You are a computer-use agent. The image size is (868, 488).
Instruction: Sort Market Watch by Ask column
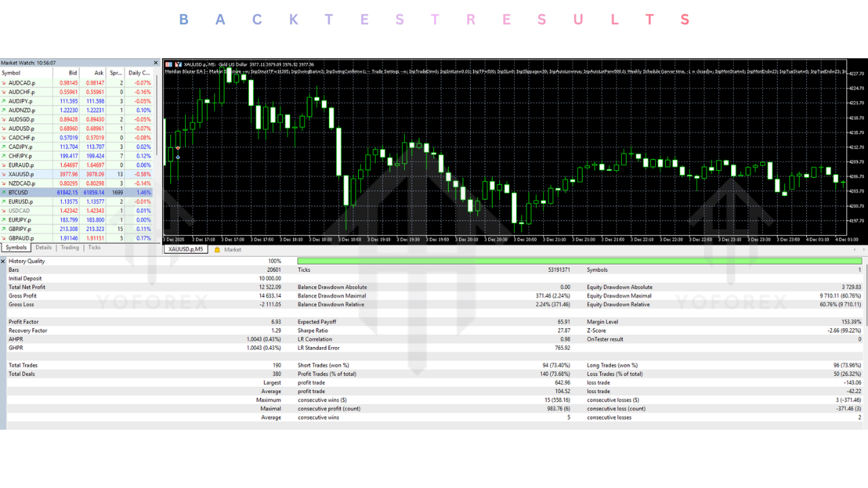pyautogui.click(x=92, y=73)
